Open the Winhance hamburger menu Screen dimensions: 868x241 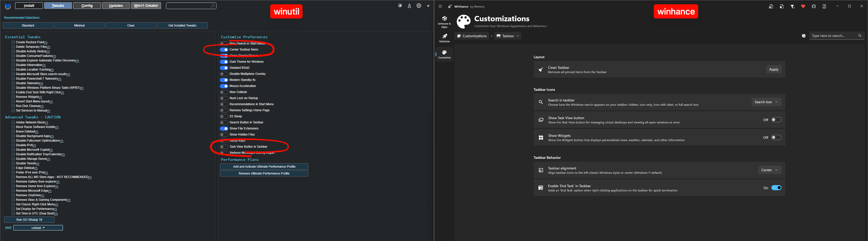440,6
